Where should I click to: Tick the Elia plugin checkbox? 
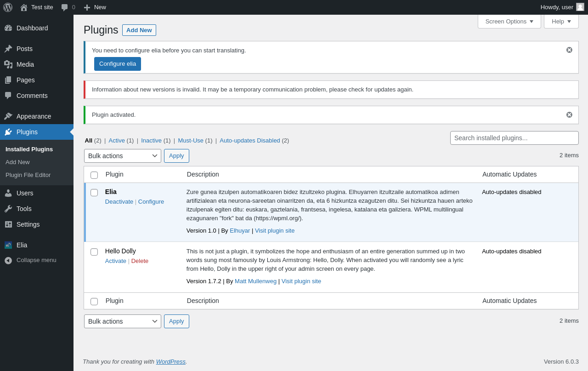coord(94,193)
